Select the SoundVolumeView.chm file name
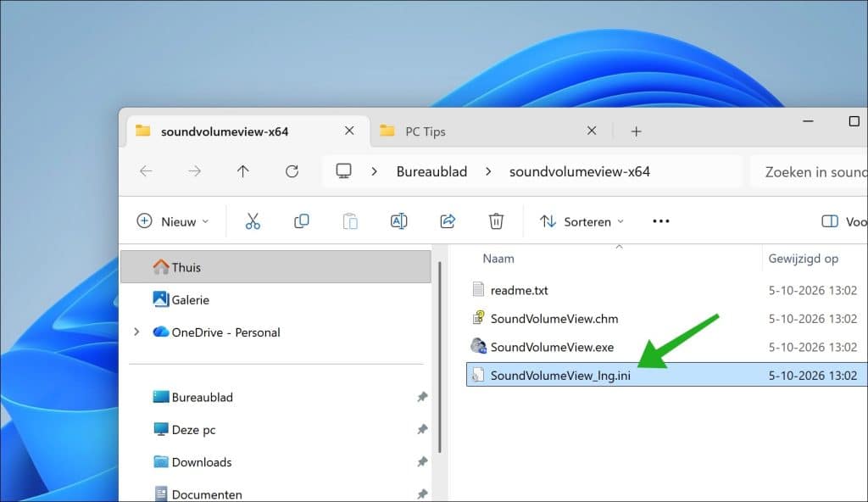 tap(554, 319)
